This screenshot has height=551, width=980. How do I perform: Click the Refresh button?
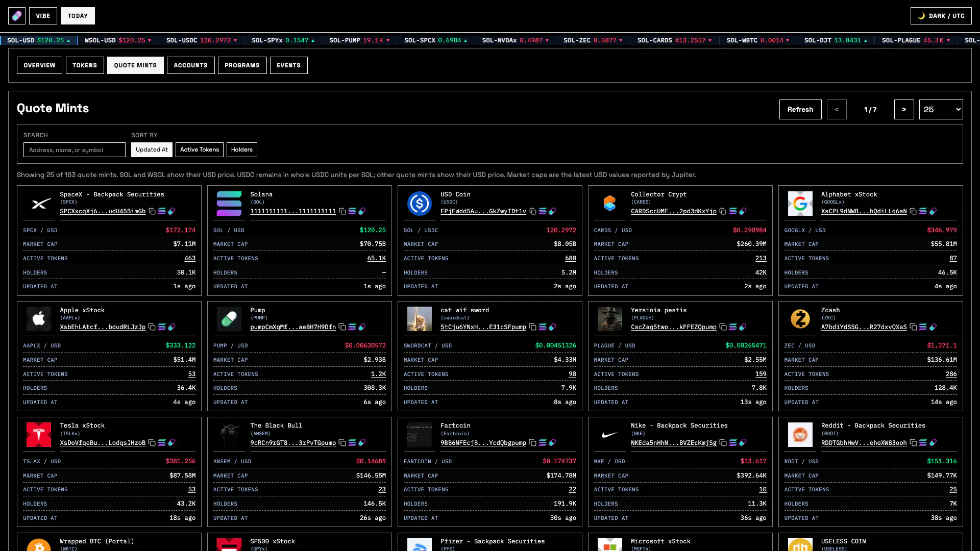click(x=800, y=109)
